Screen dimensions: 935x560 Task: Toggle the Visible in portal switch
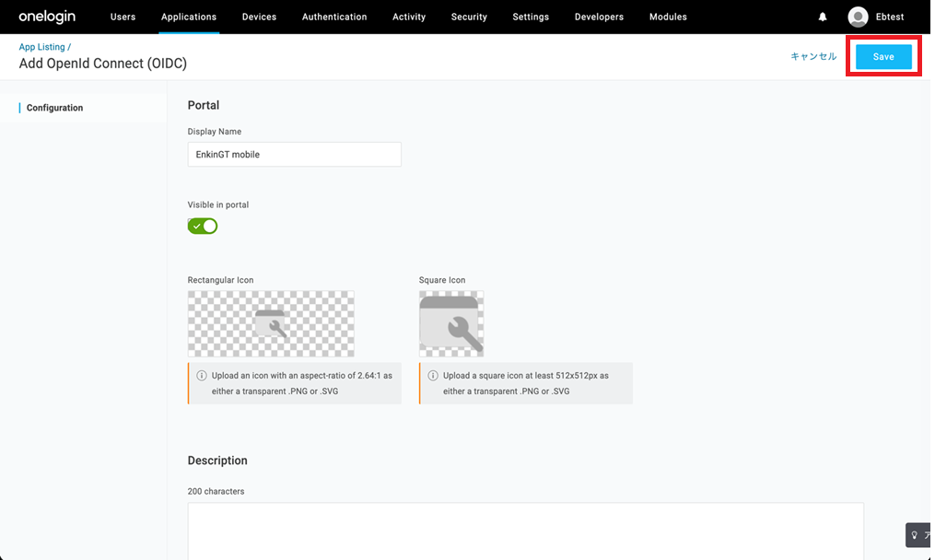(203, 226)
